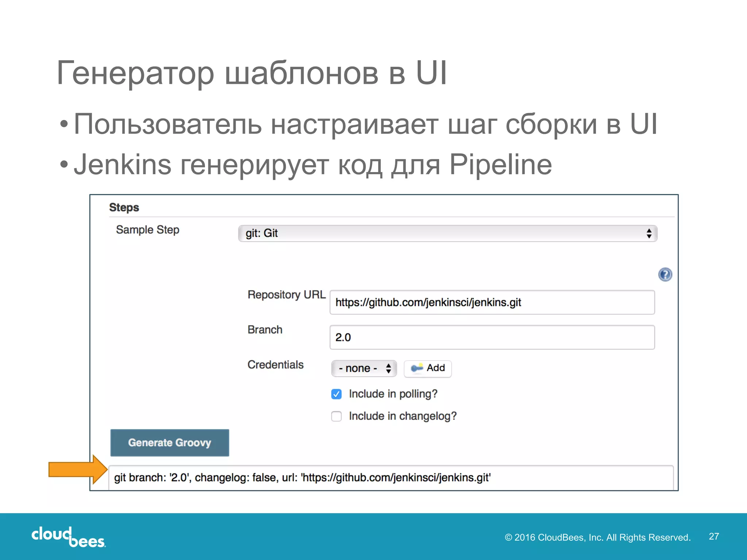Click the slide number 27
Image resolution: width=747 pixels, height=560 pixels.
(x=714, y=536)
